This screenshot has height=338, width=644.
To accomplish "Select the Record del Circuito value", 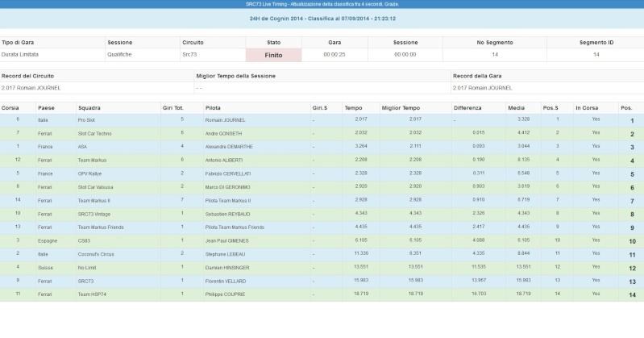I will [31, 88].
